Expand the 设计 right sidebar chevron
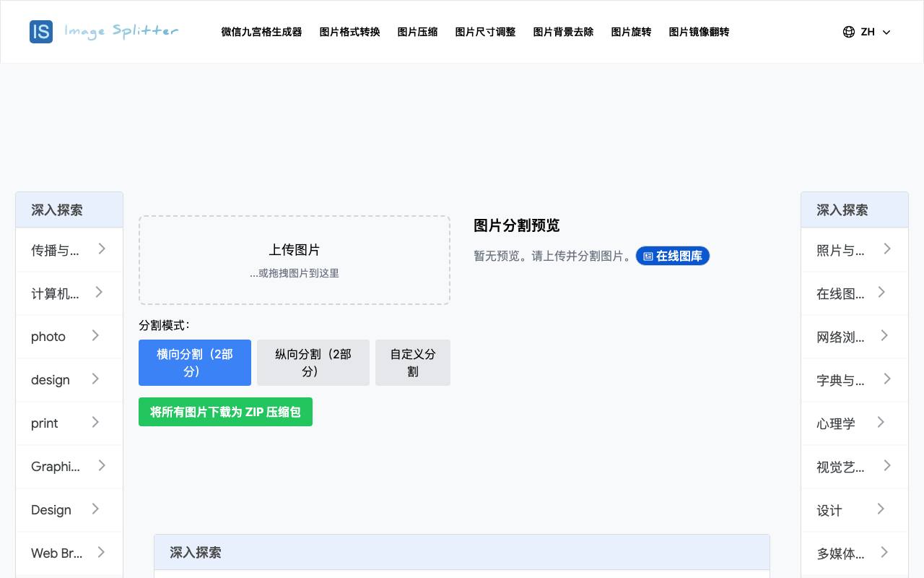Image resolution: width=924 pixels, height=578 pixels. (x=881, y=509)
